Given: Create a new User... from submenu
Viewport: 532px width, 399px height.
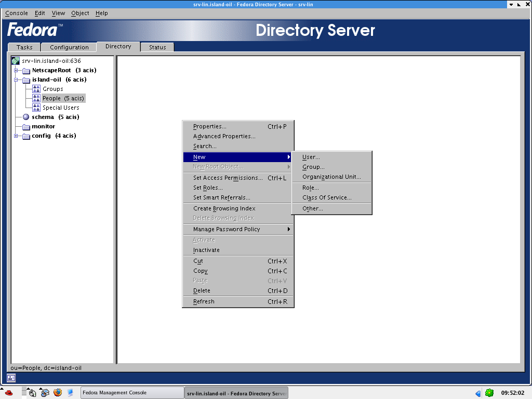Looking at the screenshot, I should tap(331, 157).
